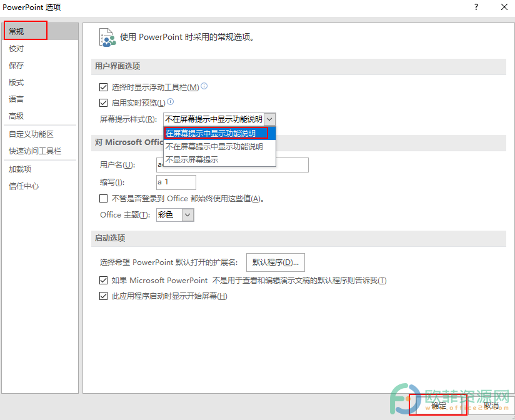Image resolution: width=515 pixels, height=420 pixels.
Task: Click the 屏幕提示样式 combo box text
Action: coord(214,119)
